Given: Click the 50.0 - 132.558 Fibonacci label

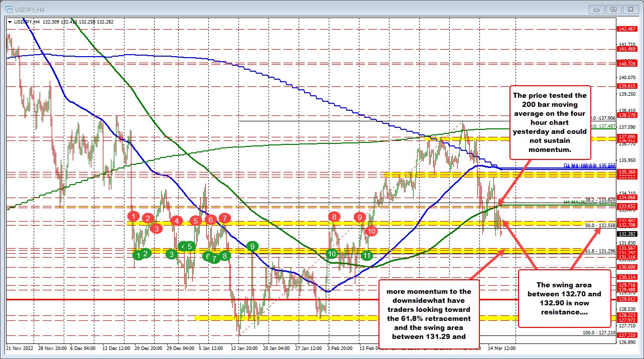Looking at the screenshot, I should pyautogui.click(x=600, y=226).
